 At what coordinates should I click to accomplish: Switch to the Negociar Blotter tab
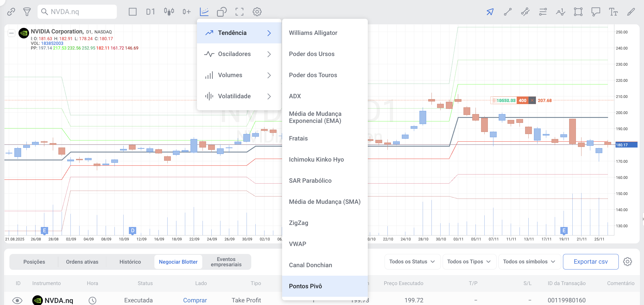[x=178, y=262]
